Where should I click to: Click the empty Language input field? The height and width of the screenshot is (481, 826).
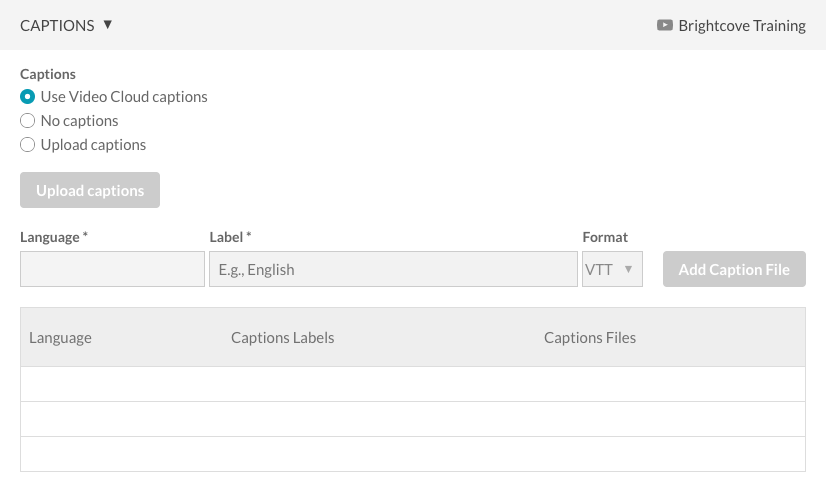point(112,269)
